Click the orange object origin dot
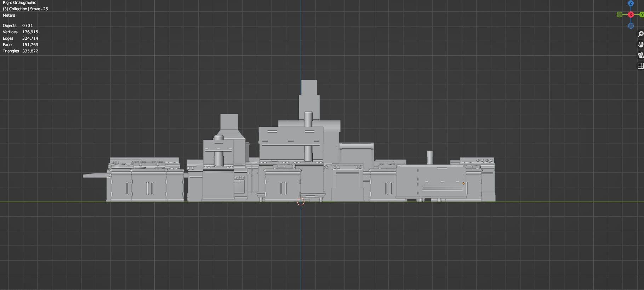This screenshot has height=290, width=644. pyautogui.click(x=463, y=183)
